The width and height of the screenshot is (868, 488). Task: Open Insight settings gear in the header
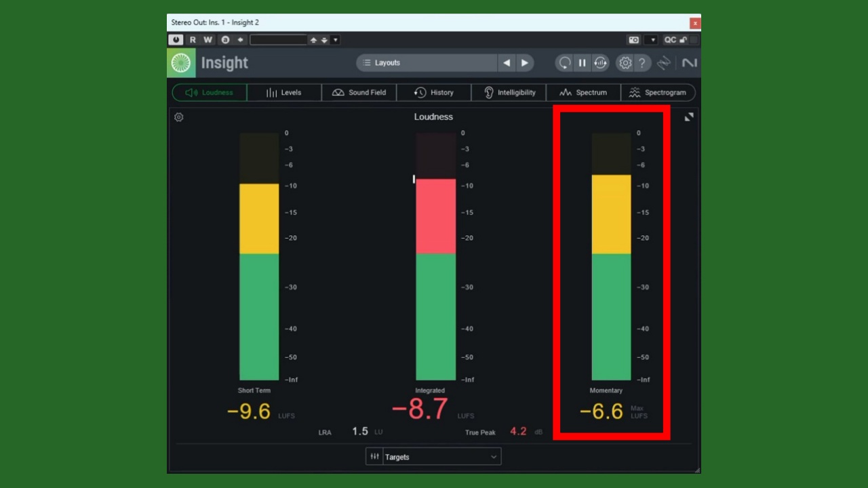(x=625, y=63)
